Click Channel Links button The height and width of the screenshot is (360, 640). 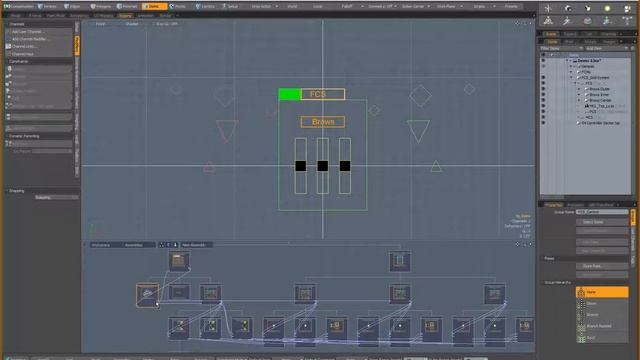pos(40,46)
